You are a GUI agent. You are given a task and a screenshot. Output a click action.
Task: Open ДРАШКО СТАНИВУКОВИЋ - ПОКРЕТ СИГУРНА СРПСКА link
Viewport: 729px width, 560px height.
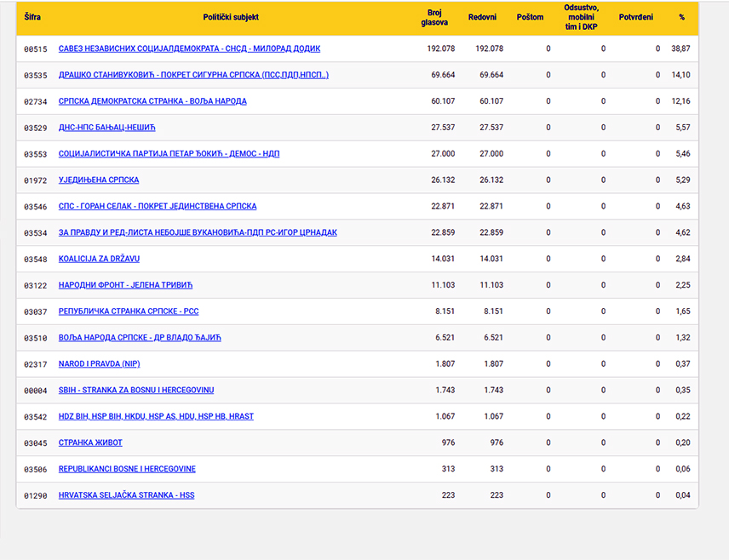[x=193, y=75]
